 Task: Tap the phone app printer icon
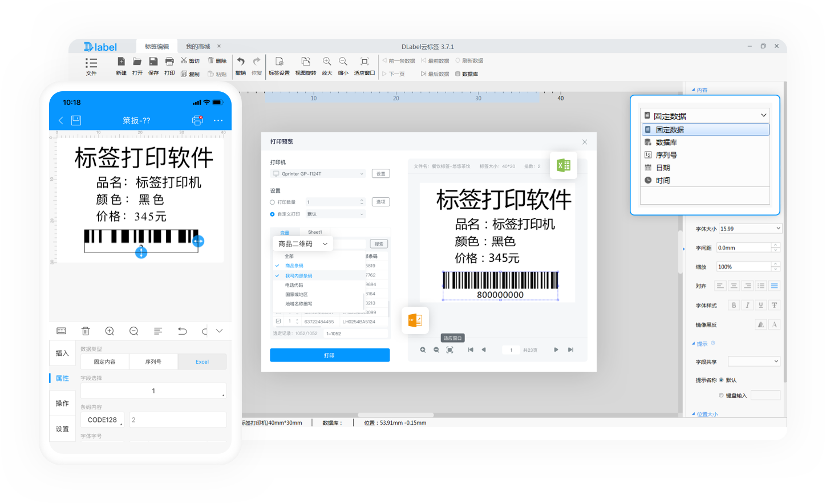click(x=197, y=120)
